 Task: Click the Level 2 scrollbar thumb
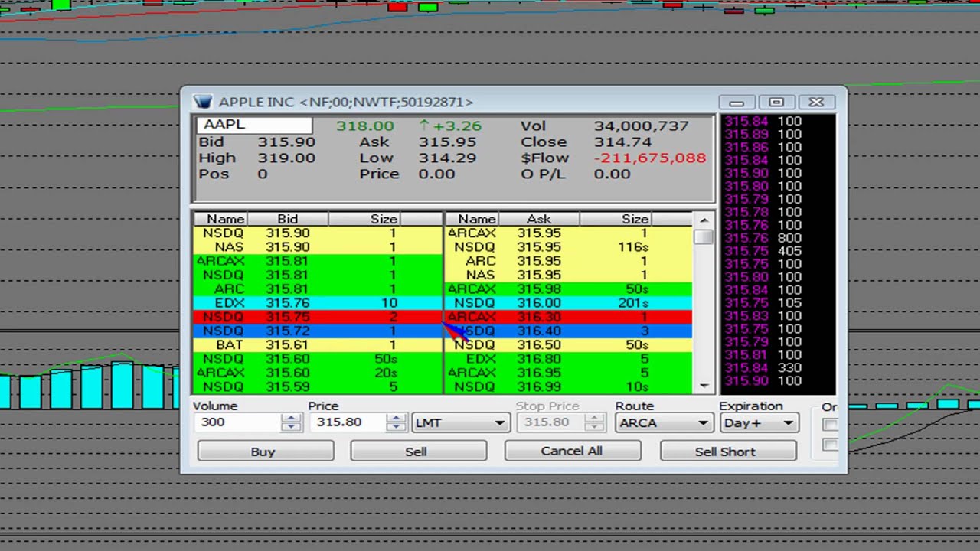pyautogui.click(x=704, y=236)
